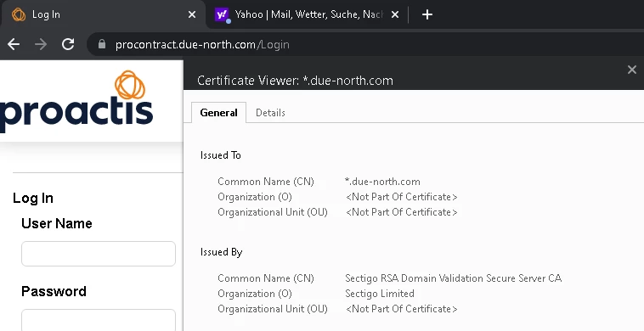Click Issued To Organization (O) label
This screenshot has height=331, width=644.
click(255, 197)
